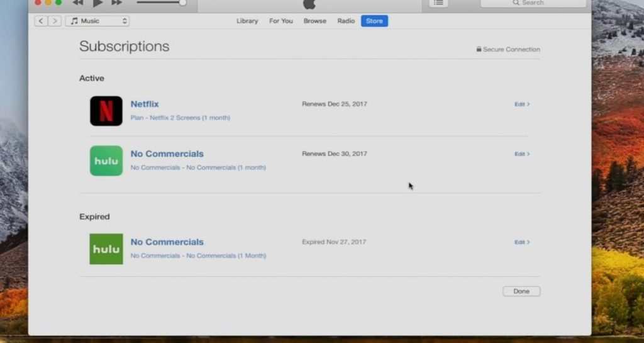Rewind with the previous track button
The image size is (644, 343).
[77, 3]
